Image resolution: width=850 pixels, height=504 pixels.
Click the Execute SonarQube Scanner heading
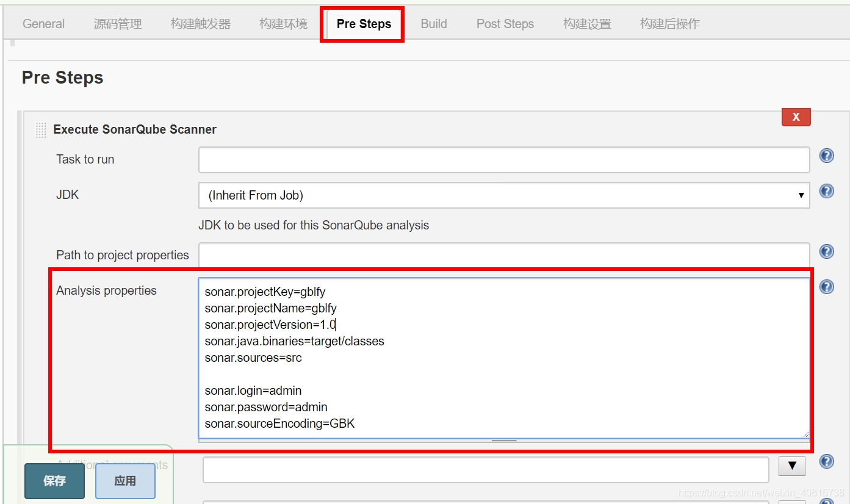[x=135, y=129]
